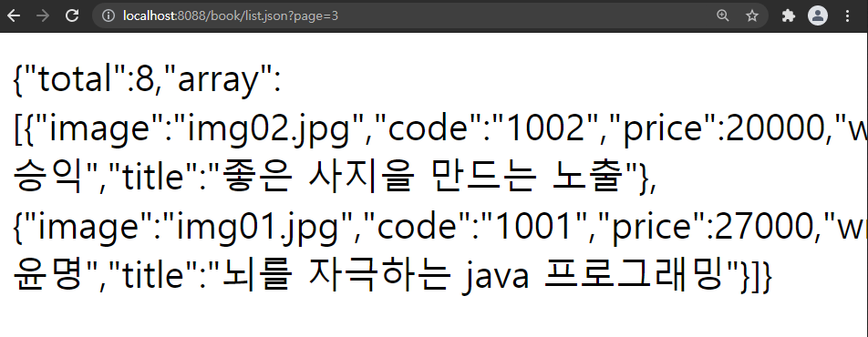View site information icon
Viewport: 868px width, 337px height.
pos(108,15)
